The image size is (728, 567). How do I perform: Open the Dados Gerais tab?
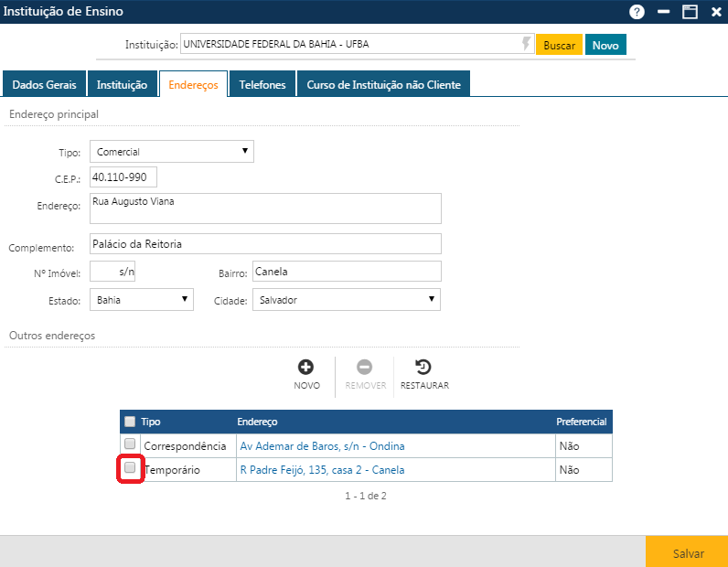click(44, 85)
